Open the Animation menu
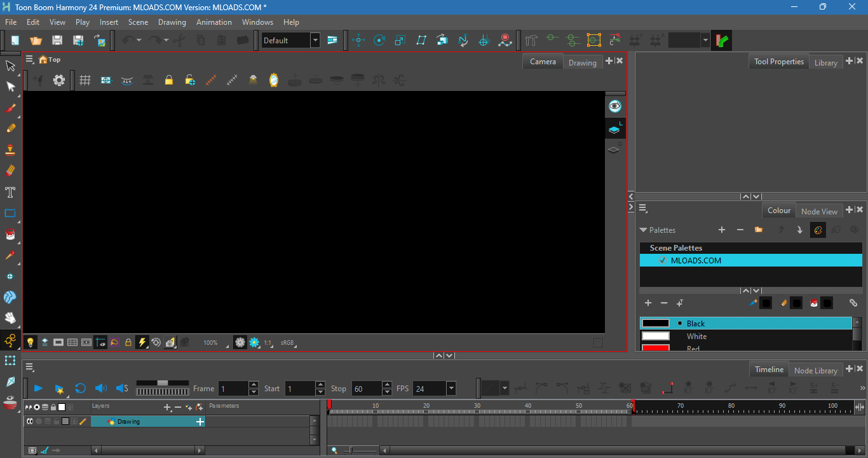The width and height of the screenshot is (868, 458). [x=214, y=22]
